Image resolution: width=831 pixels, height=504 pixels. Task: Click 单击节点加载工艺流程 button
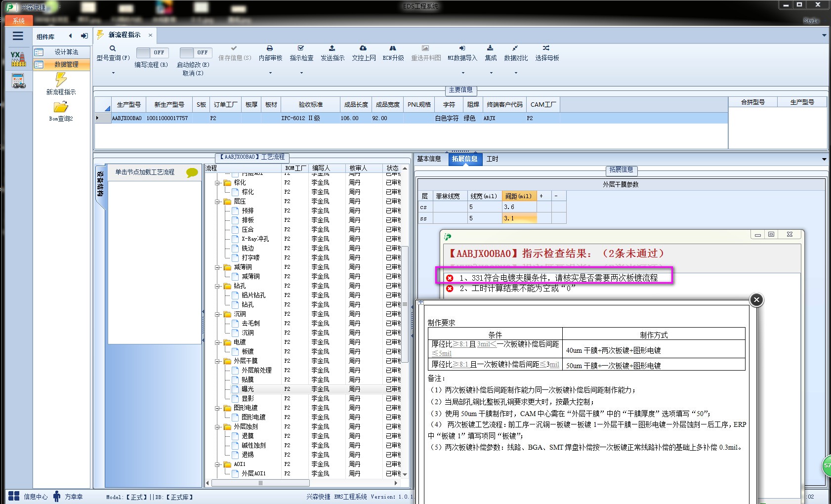[x=145, y=172]
